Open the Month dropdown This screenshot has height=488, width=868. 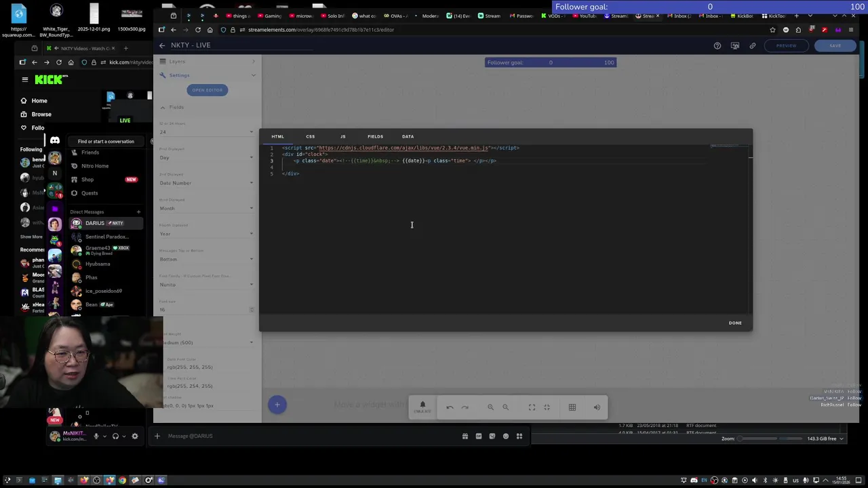point(207,208)
